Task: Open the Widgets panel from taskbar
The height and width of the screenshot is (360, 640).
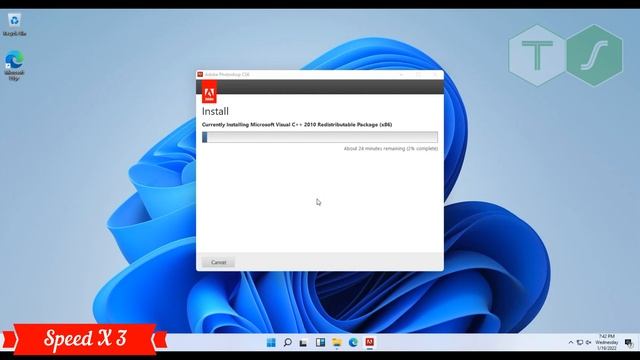Action: 320,342
